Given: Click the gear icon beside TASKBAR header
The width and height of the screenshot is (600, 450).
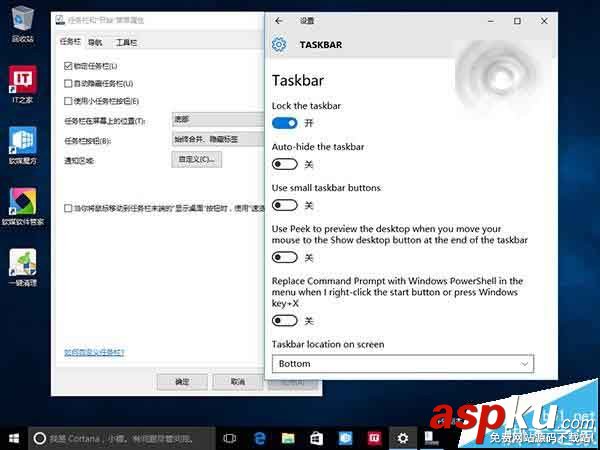Looking at the screenshot, I should tap(279, 44).
